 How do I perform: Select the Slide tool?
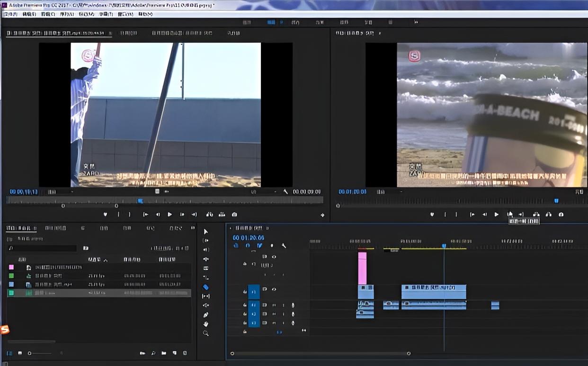(x=205, y=305)
